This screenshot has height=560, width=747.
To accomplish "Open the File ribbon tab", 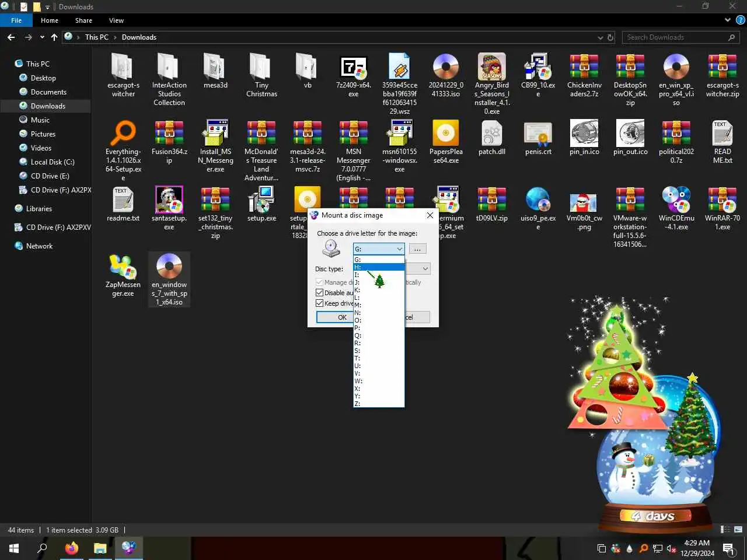I will coord(16,20).
